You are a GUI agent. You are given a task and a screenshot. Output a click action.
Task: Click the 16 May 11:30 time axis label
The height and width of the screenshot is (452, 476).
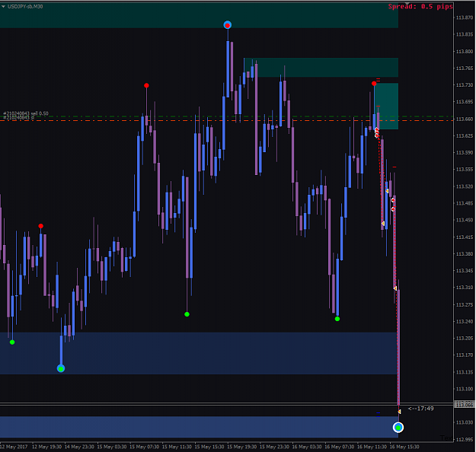372,447
